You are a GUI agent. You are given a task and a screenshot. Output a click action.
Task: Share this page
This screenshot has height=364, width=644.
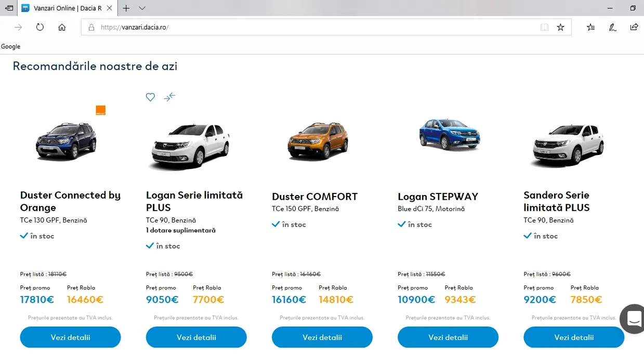634,27
